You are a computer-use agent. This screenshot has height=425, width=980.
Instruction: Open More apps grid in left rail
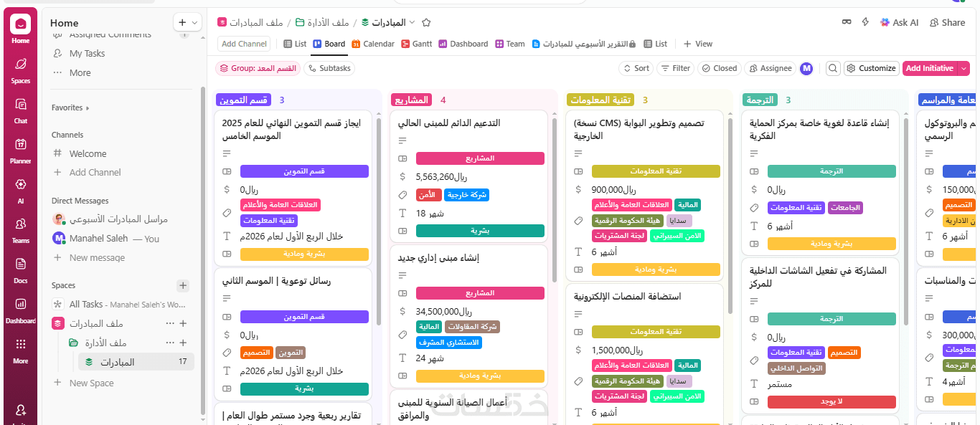(x=21, y=350)
